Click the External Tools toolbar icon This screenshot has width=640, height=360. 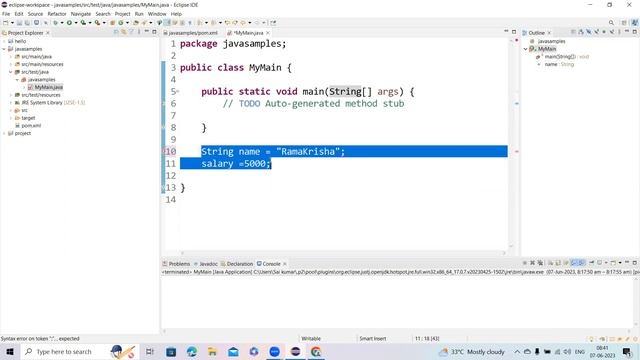(x=98, y=23)
